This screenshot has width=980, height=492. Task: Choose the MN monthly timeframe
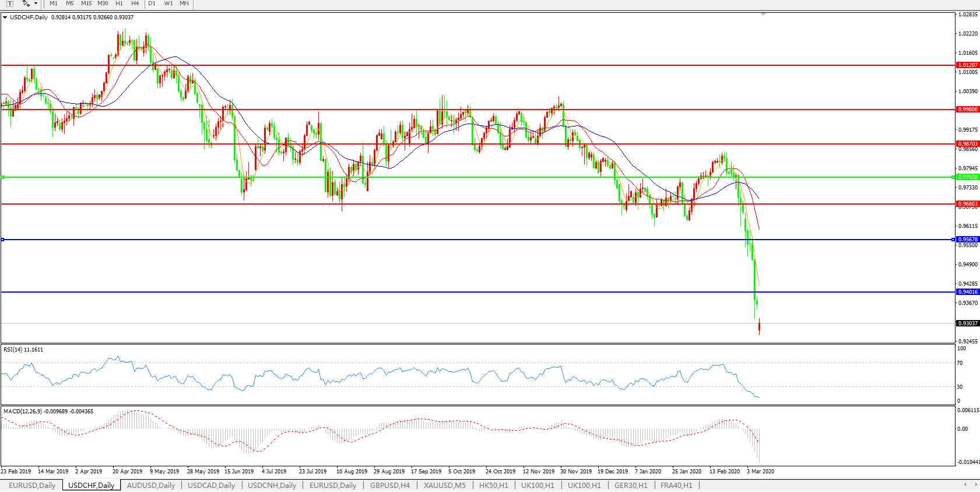click(x=184, y=3)
